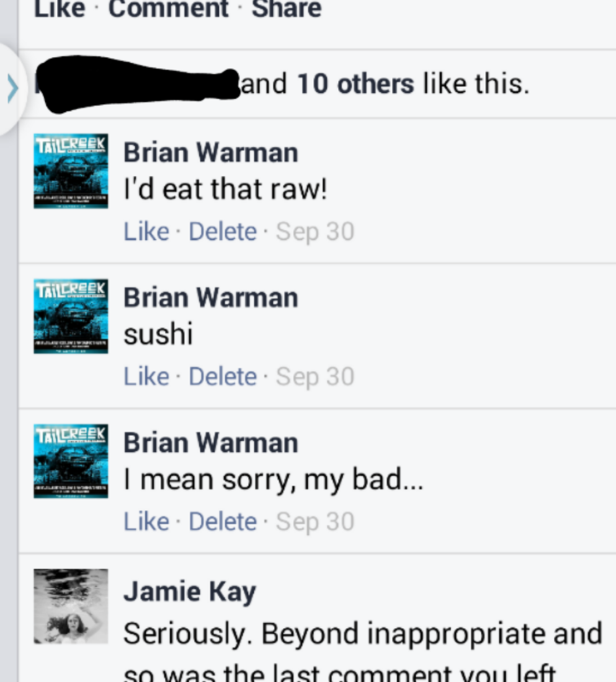
Task: Open Brian Warman's name on 'sushi' comment
Action: click(211, 298)
